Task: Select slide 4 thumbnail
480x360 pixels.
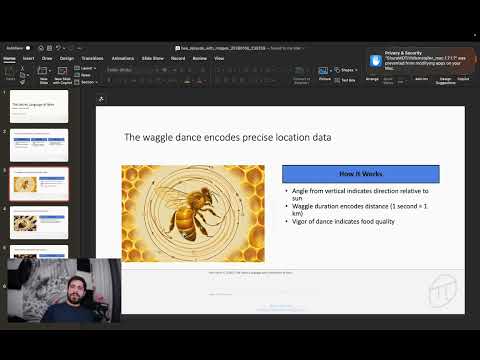Action: coord(39,223)
